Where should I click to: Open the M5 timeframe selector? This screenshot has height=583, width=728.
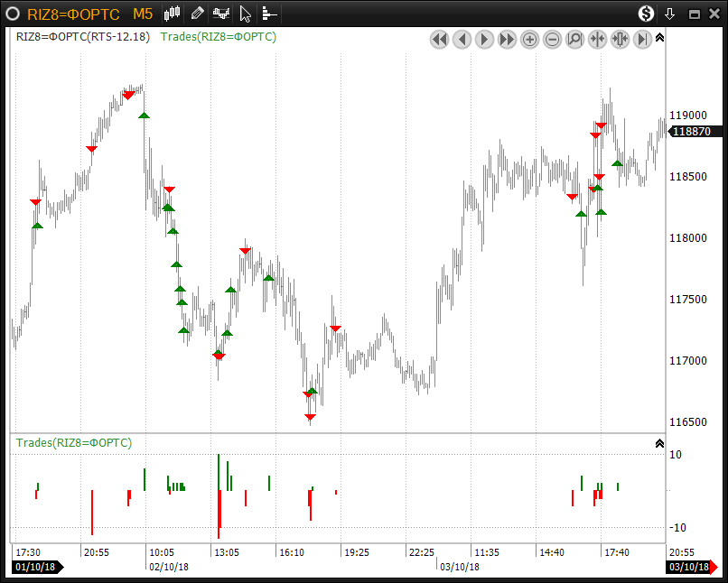[142, 14]
